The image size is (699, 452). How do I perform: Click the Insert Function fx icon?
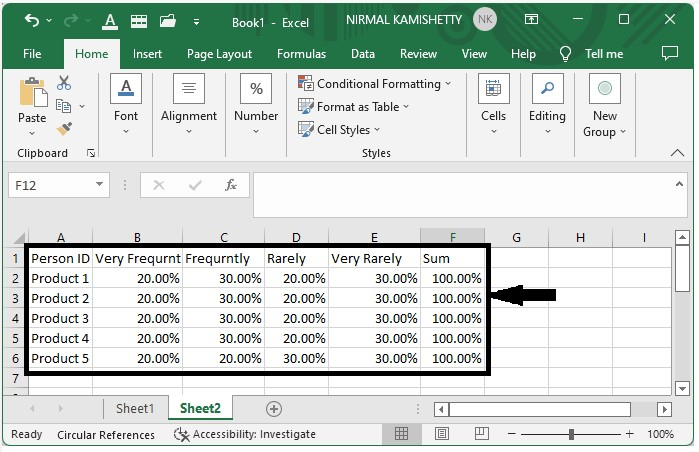tap(231, 185)
